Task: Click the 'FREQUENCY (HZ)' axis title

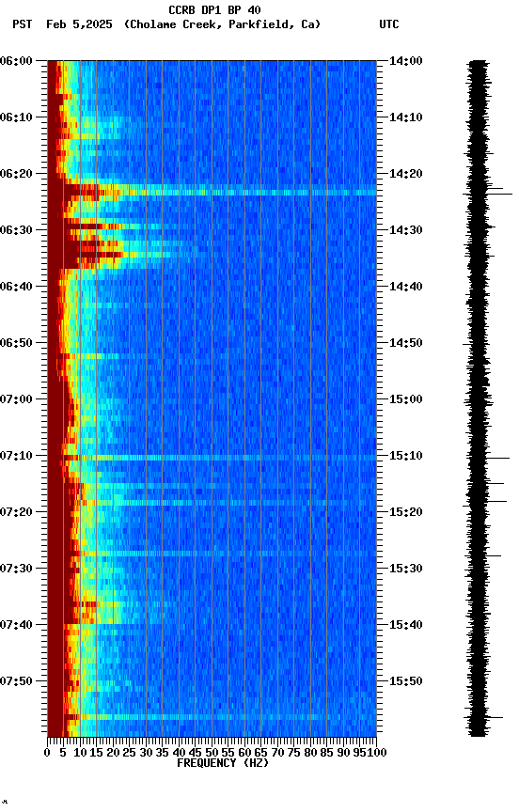Action: pos(223,764)
